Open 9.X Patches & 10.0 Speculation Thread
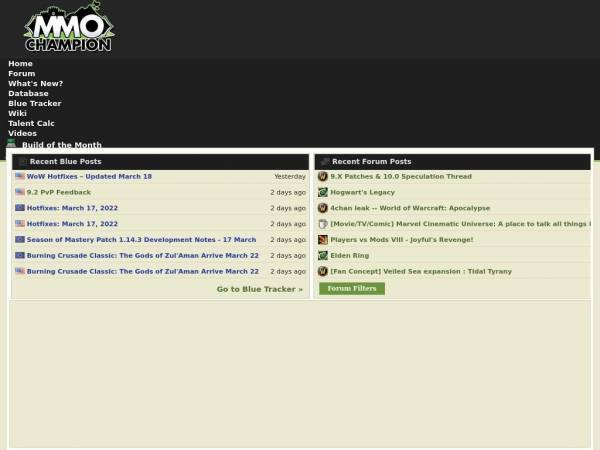Viewport: 600px width, 450px height. coord(401,176)
